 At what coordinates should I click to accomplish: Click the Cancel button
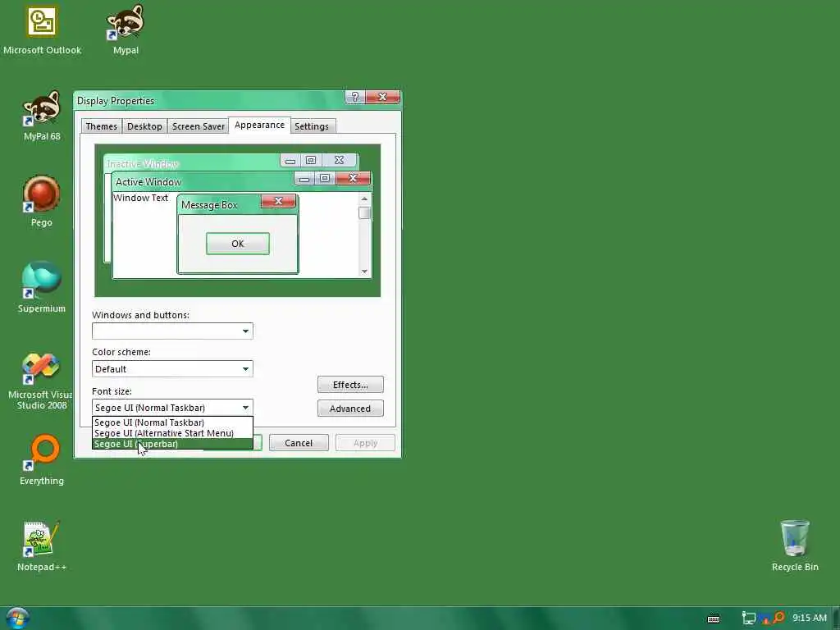[x=299, y=443]
